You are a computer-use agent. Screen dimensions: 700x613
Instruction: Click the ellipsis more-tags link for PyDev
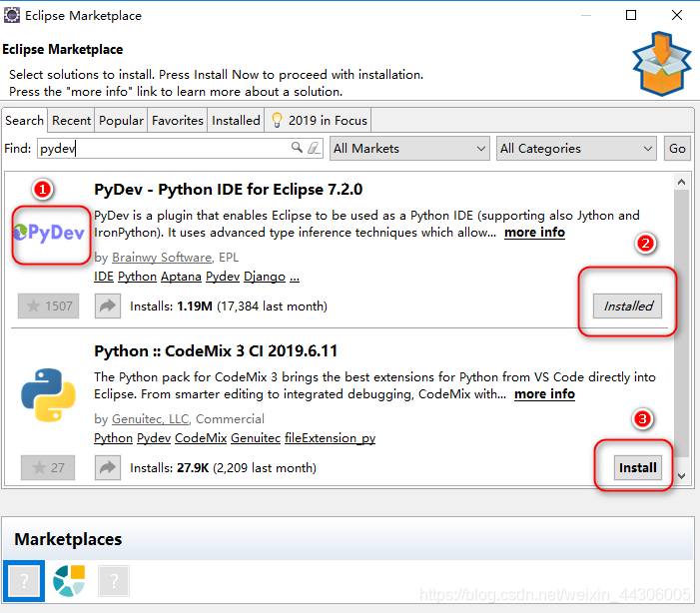coord(295,278)
